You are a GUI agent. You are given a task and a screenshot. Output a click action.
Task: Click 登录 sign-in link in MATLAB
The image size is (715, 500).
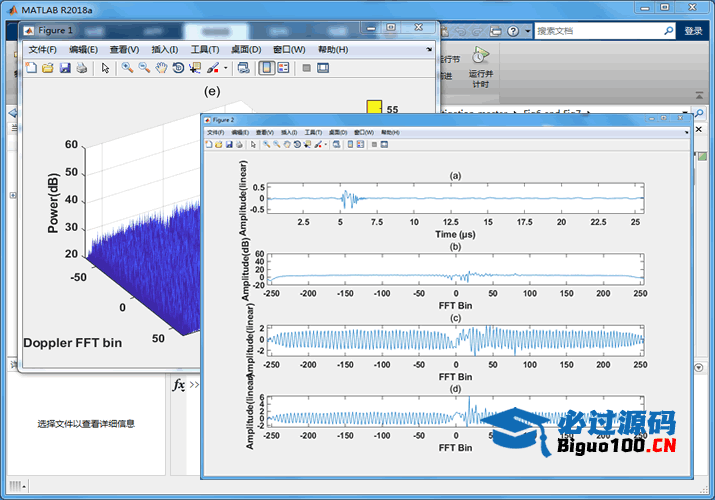pos(693,31)
